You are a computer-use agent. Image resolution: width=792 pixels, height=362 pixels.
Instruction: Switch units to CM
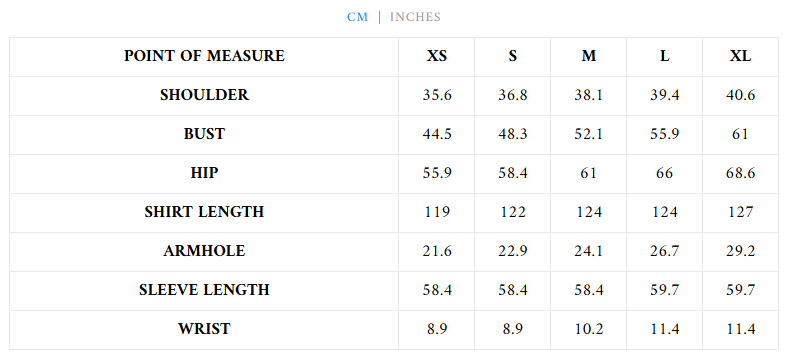(357, 17)
